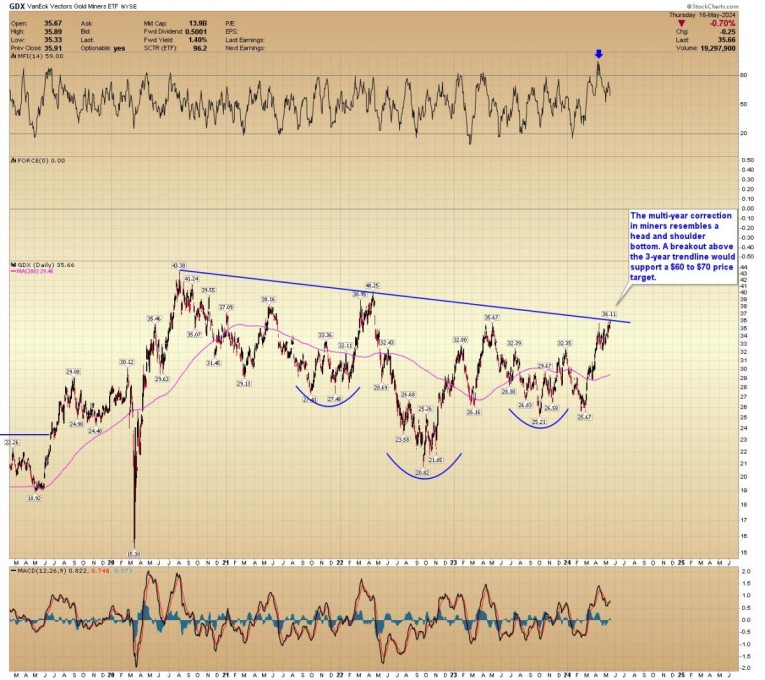Click the 15.36 low price label

click(134, 552)
